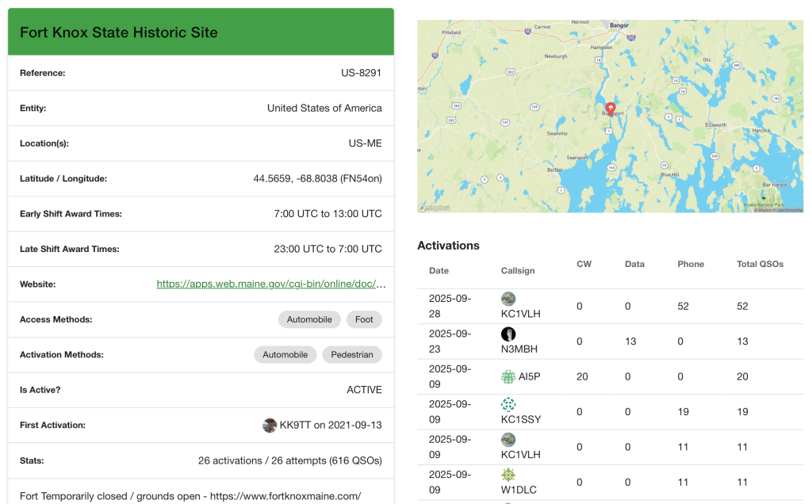Click Bangor city label on the map
The width and height of the screenshot is (812, 504).
(x=619, y=25)
